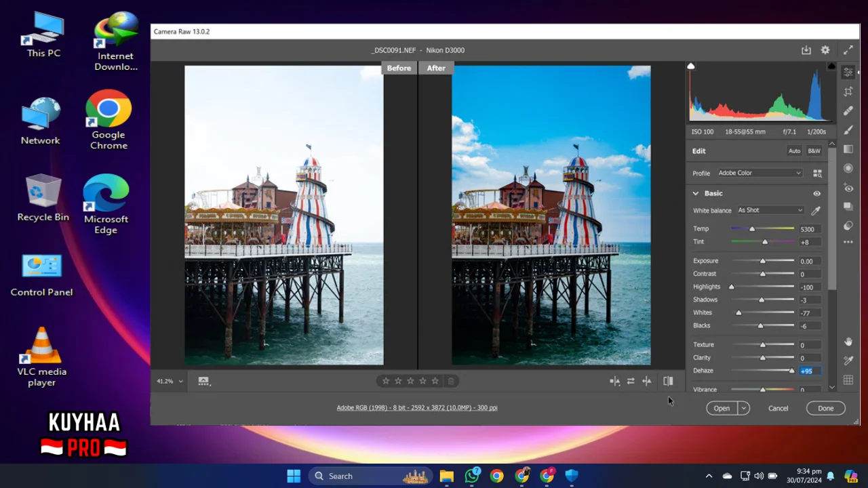Open the arrow dropdown beside Open button
868x488 pixels.
pyautogui.click(x=744, y=408)
